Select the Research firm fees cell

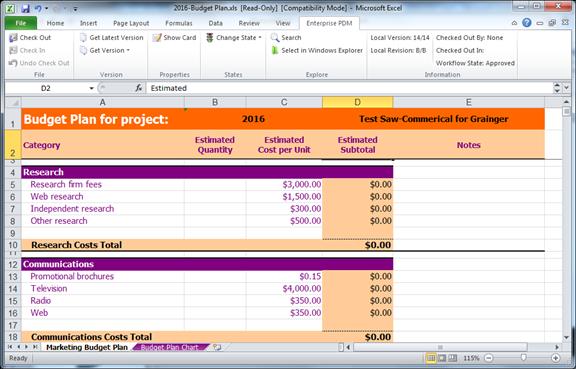coord(103,184)
